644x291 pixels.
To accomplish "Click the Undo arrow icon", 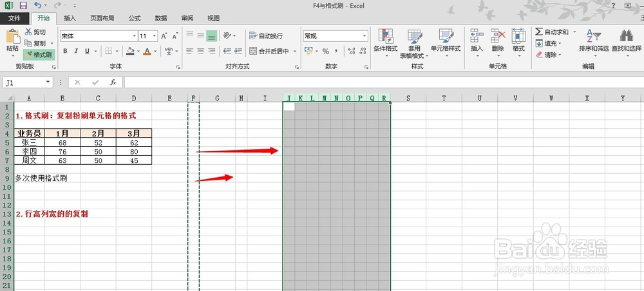I will point(38,5).
